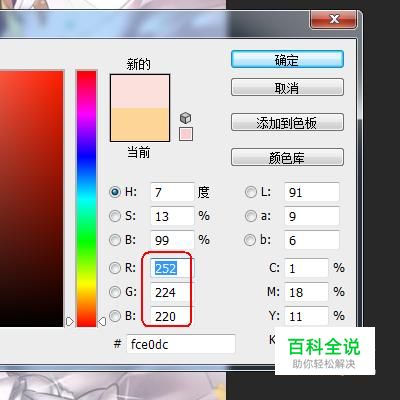Click the M magenta field showing 18
This screenshot has width=400, height=400.
click(306, 292)
